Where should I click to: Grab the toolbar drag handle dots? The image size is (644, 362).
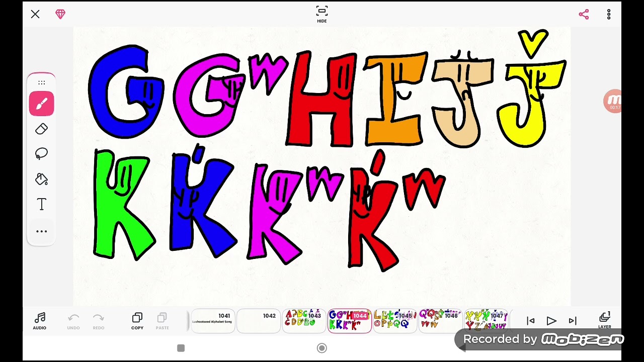click(x=42, y=82)
